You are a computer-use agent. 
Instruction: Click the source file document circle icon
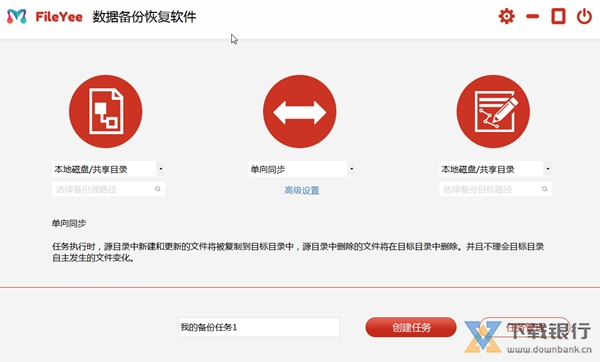[x=106, y=111]
